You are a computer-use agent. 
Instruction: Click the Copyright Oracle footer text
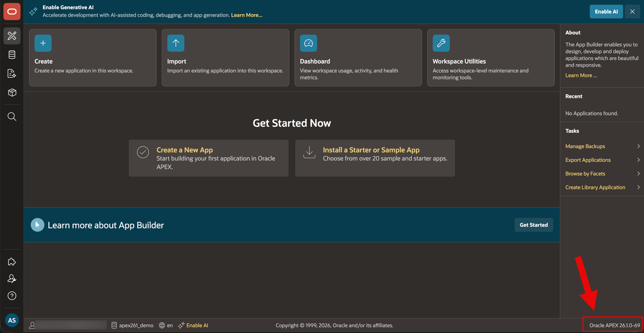tap(335, 325)
